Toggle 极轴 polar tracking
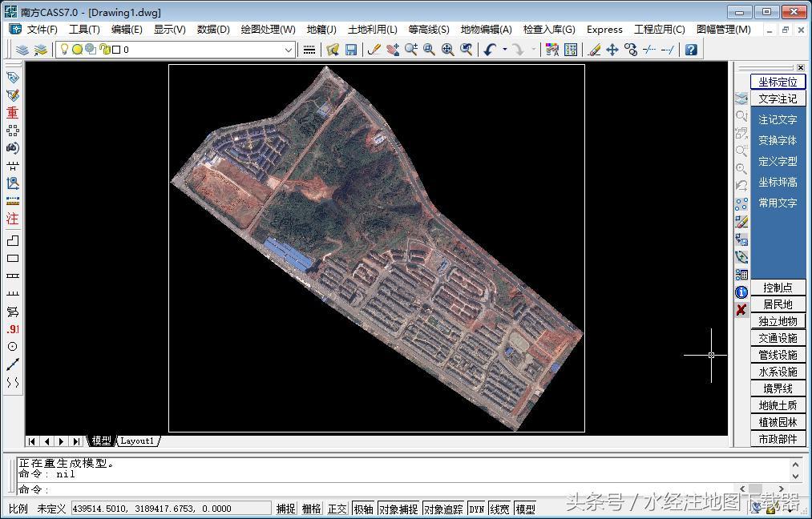The image size is (812, 519). coord(364,509)
